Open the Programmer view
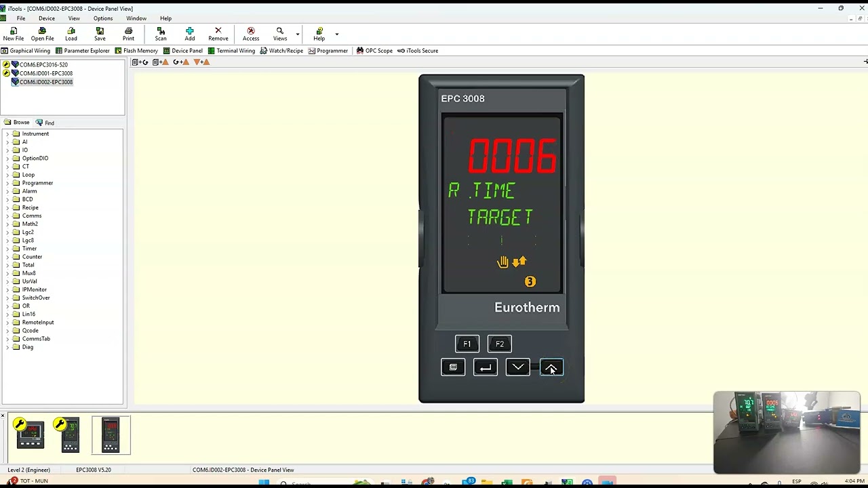Viewport: 868px width, 488px height. click(328, 51)
